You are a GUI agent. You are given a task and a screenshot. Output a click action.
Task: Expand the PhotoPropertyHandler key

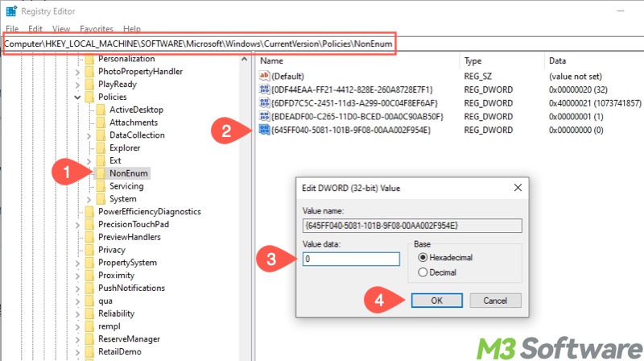point(78,72)
